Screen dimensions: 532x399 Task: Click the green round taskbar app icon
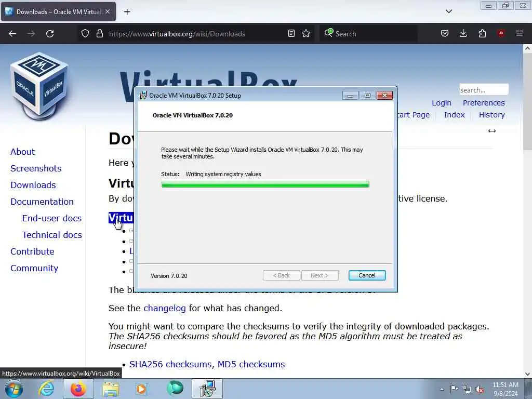click(175, 389)
